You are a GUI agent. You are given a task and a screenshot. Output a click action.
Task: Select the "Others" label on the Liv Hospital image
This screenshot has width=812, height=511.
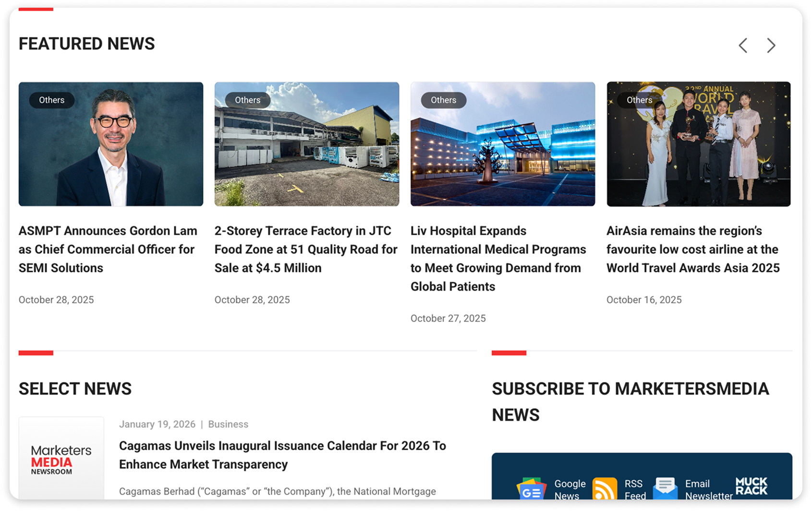tap(443, 100)
